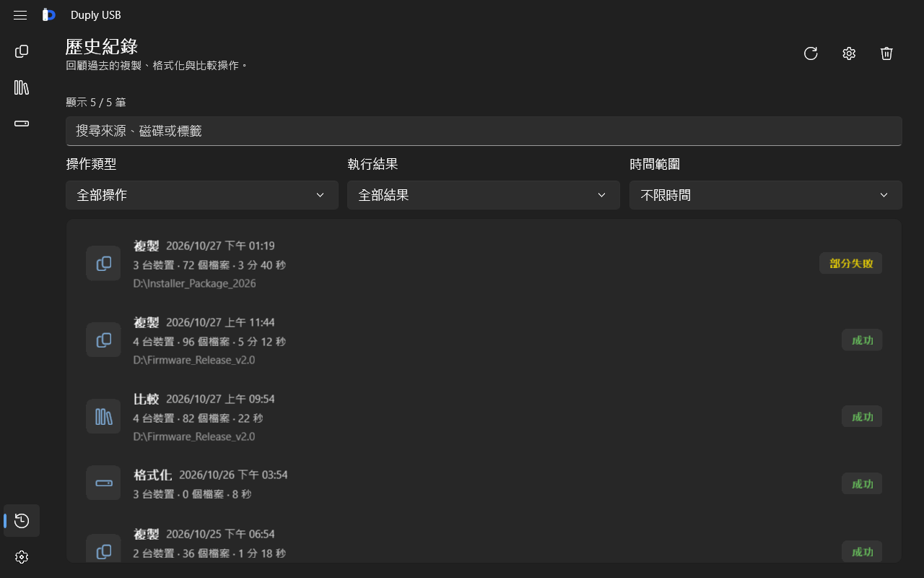The height and width of the screenshot is (578, 924).
Task: Click 成功 badge on 比較 entry
Action: click(862, 416)
